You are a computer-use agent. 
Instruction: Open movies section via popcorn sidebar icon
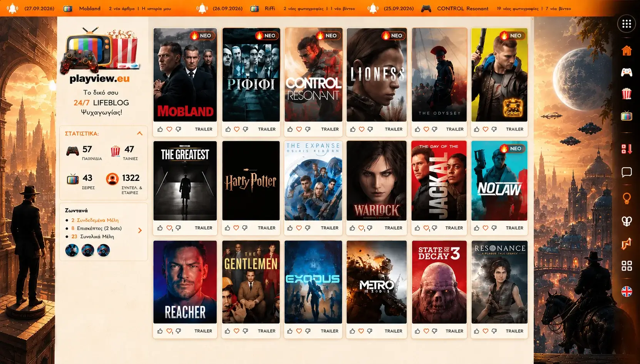point(627,94)
